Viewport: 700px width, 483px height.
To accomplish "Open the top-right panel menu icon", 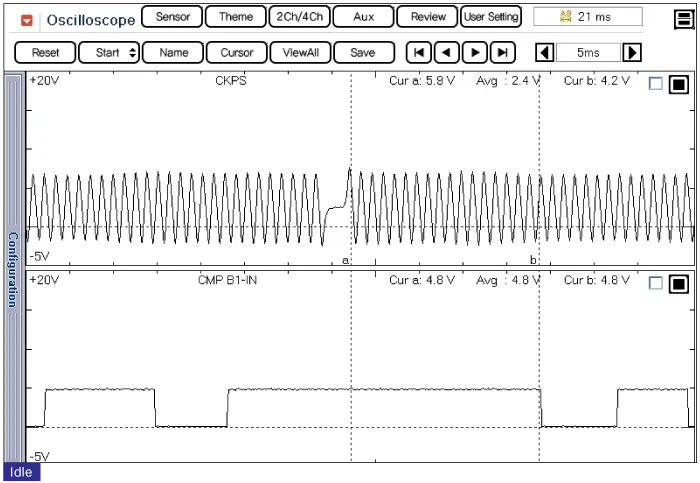I will click(683, 17).
